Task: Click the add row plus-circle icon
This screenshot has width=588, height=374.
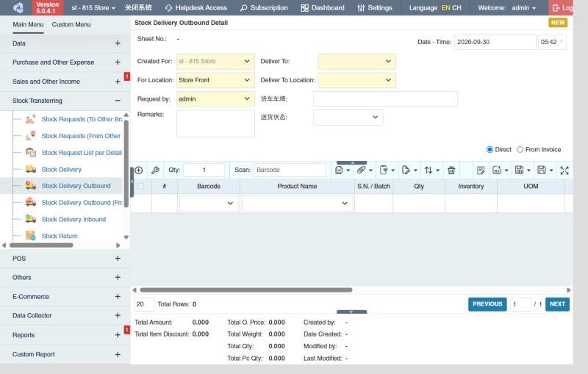Action: coord(139,170)
